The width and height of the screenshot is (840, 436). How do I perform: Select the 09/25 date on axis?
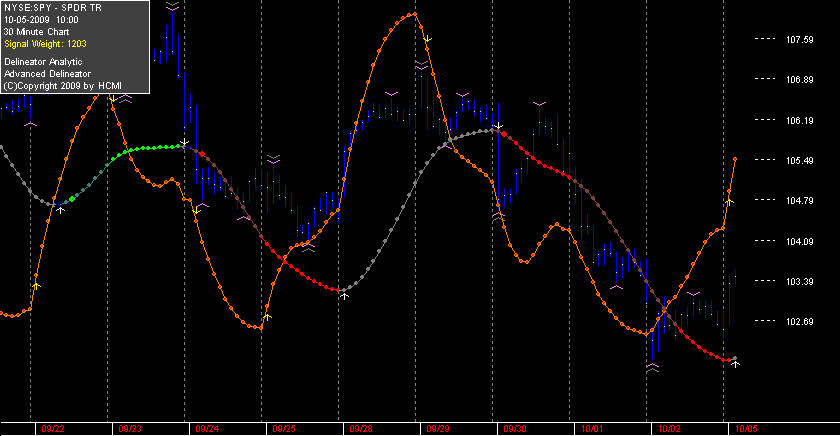pos(284,429)
